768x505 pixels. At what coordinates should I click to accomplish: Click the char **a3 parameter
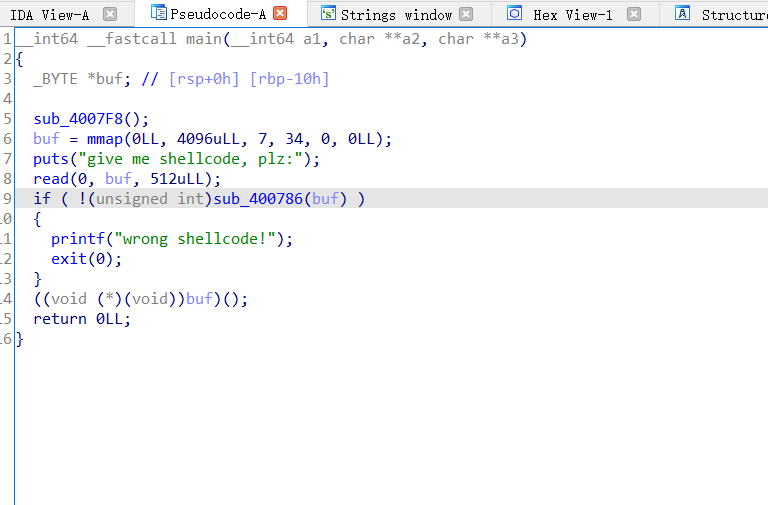pyautogui.click(x=478, y=39)
